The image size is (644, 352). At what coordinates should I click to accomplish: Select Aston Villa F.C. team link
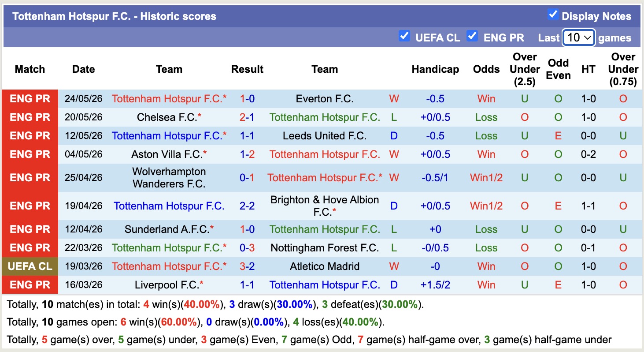coord(167,154)
